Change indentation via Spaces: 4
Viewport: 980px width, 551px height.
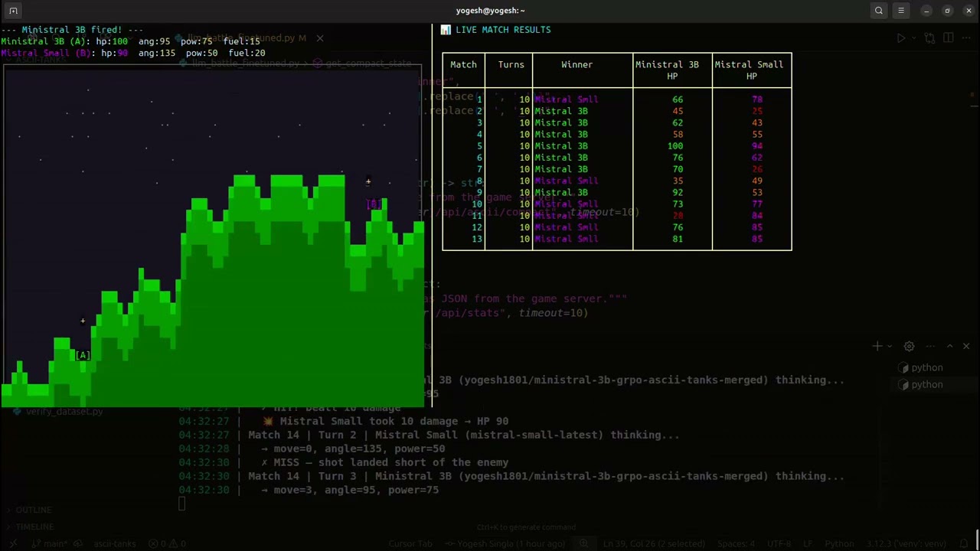[x=736, y=544]
